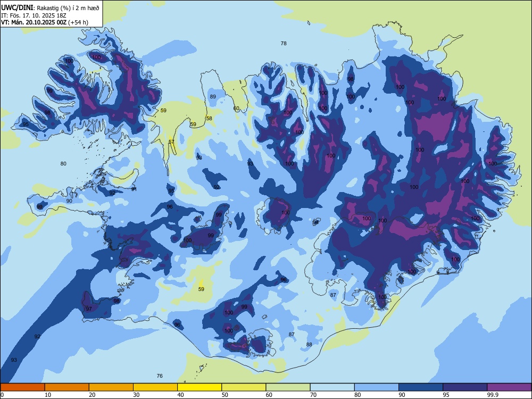Click the '57' humidity value on the map
This screenshot has width=532, height=399.
tap(171, 142)
